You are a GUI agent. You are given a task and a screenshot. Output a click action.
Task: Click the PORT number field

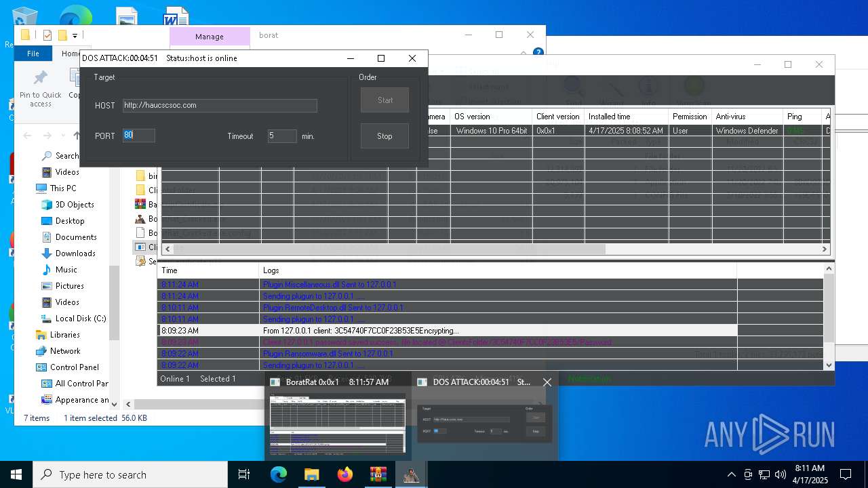point(139,136)
